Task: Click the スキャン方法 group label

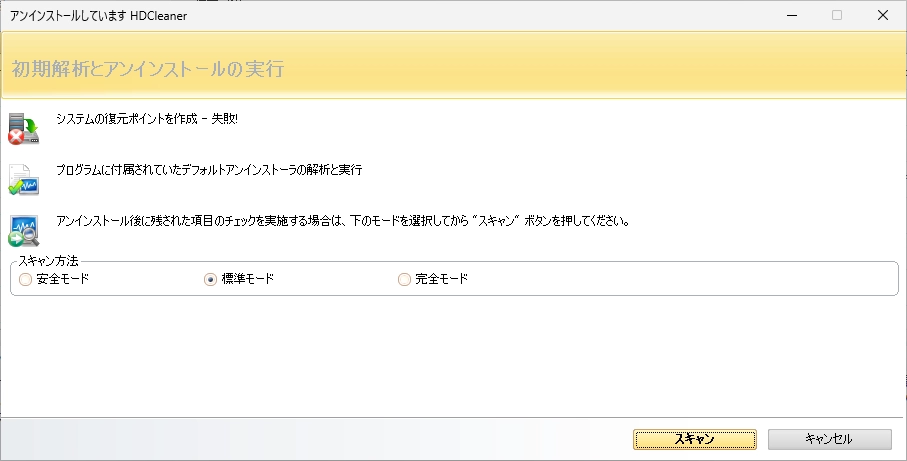Action: 49,261
